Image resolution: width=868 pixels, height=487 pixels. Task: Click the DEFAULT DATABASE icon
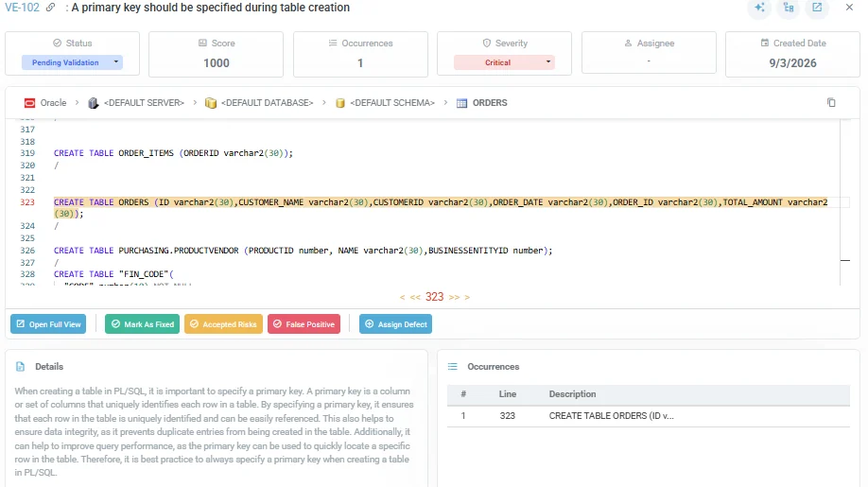tap(210, 103)
